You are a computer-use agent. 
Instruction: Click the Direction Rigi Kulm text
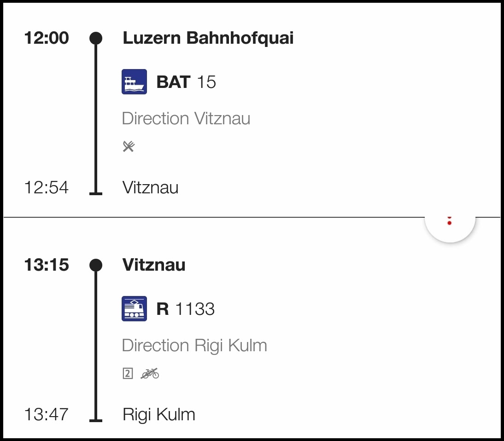point(194,345)
